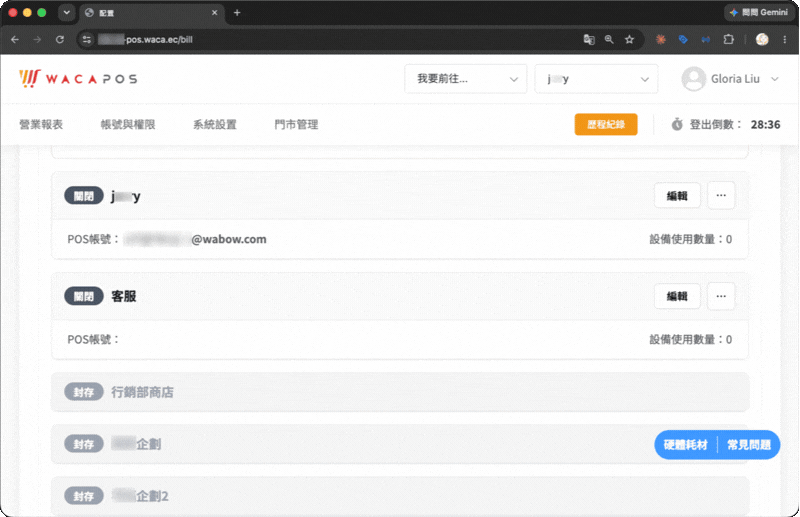This screenshot has height=517, width=800.
Task: Click the 關閉 badge on 客服 store
Action: click(x=84, y=297)
